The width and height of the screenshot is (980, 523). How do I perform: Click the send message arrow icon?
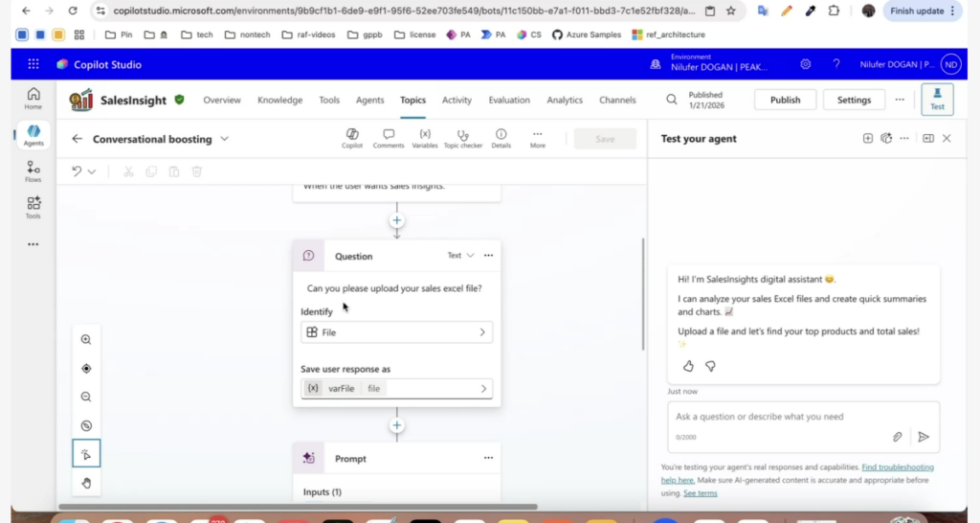click(x=924, y=437)
